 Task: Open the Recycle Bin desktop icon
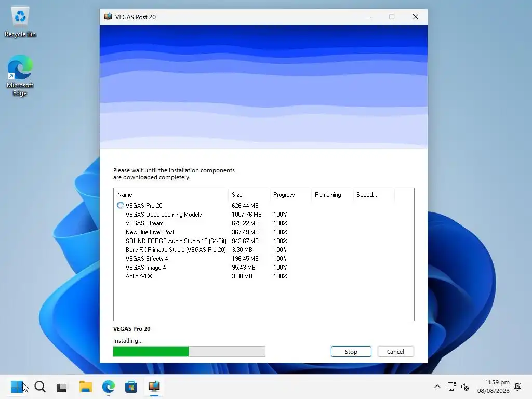(20, 22)
